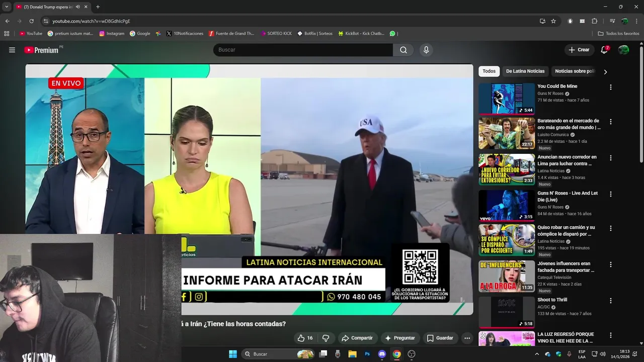This screenshot has width=644, height=362.
Task: Open the Instagram bookmark
Action: click(112, 34)
